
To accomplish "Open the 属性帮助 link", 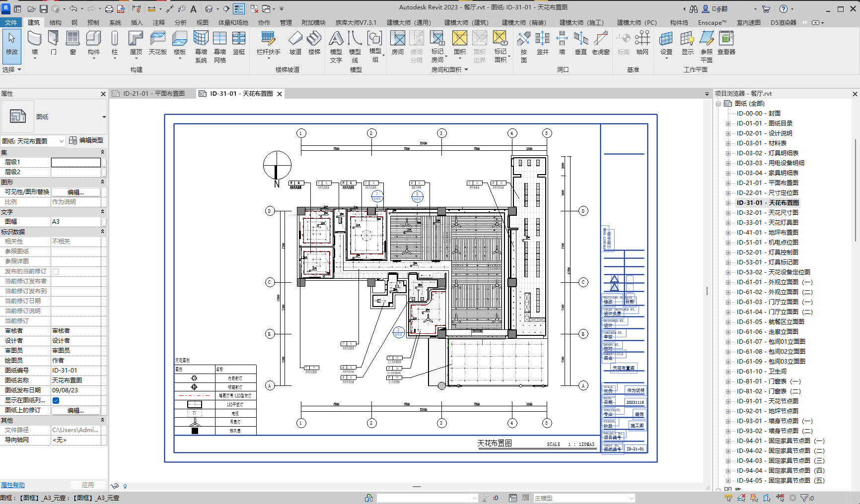I will [13, 485].
